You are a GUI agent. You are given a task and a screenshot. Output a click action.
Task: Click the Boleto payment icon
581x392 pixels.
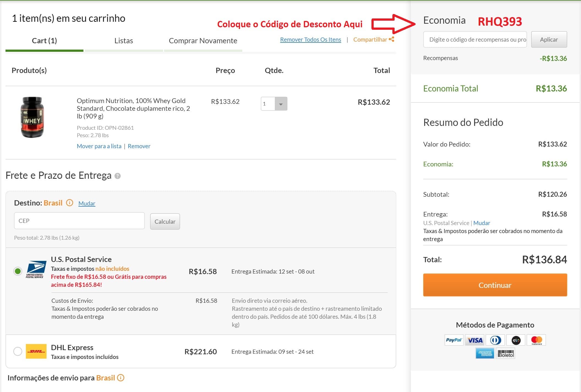tap(506, 353)
